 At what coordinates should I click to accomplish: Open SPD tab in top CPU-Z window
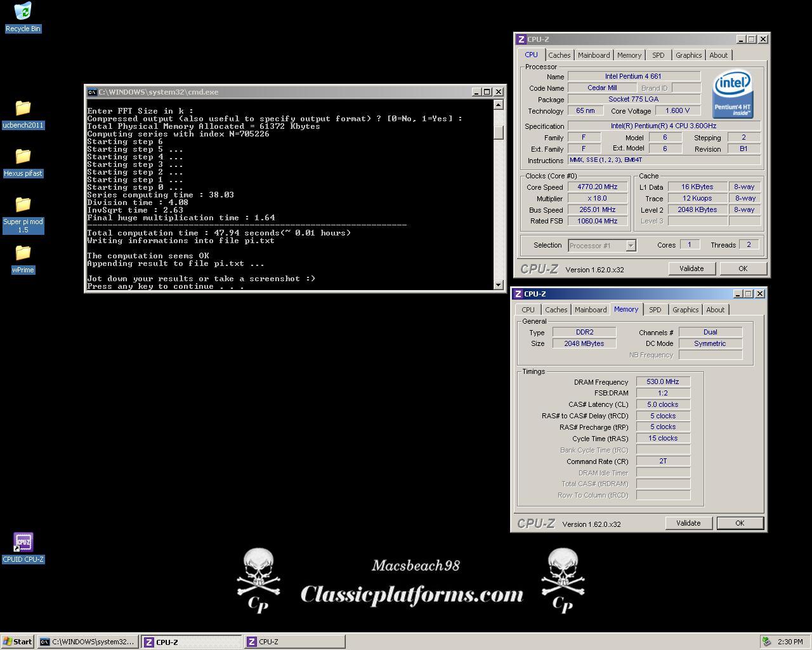click(658, 55)
